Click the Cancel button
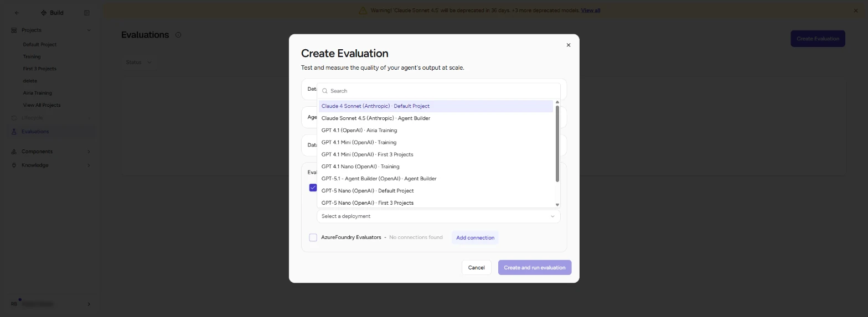Image resolution: width=868 pixels, height=317 pixels. pos(476,268)
